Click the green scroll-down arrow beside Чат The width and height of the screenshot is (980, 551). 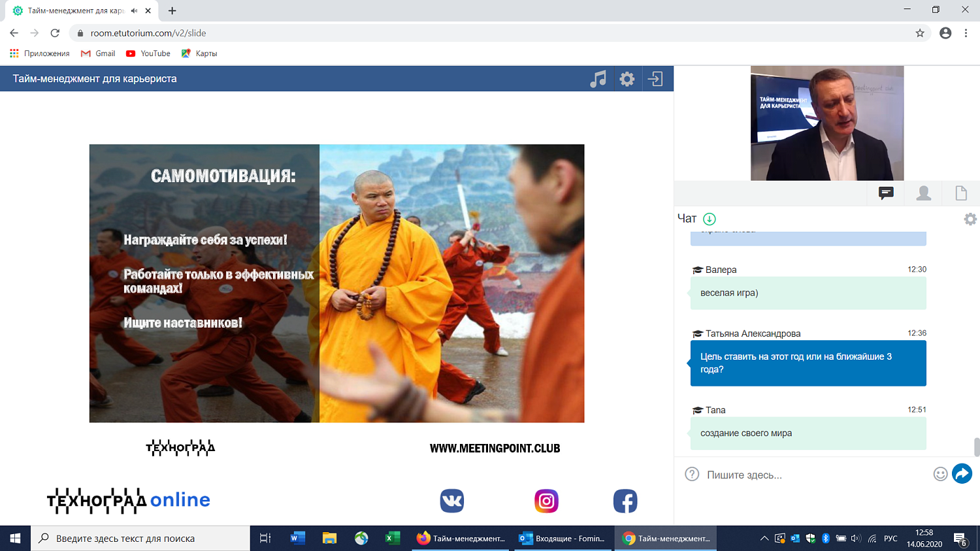(x=710, y=219)
